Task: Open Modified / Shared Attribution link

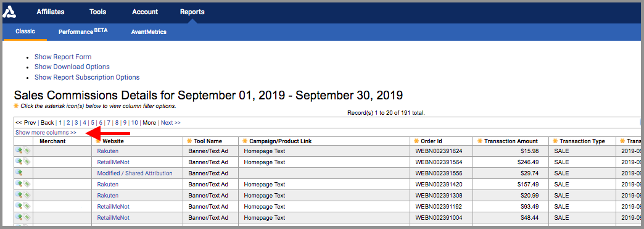Action: pyautogui.click(x=134, y=173)
